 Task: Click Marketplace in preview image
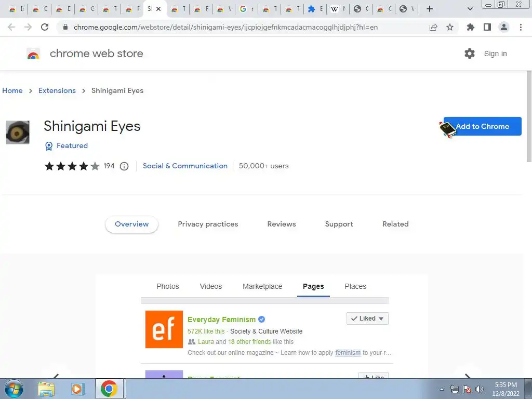pos(262,286)
